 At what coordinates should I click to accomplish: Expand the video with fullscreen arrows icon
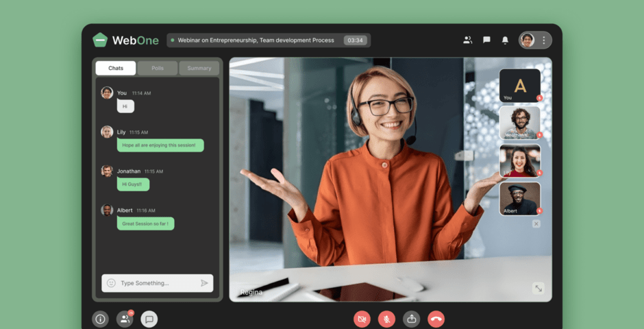pyautogui.click(x=538, y=289)
